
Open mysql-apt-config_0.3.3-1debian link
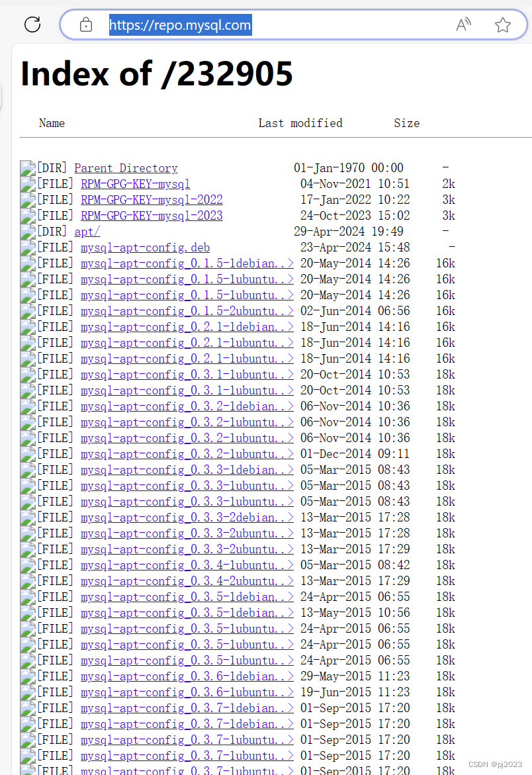187,469
